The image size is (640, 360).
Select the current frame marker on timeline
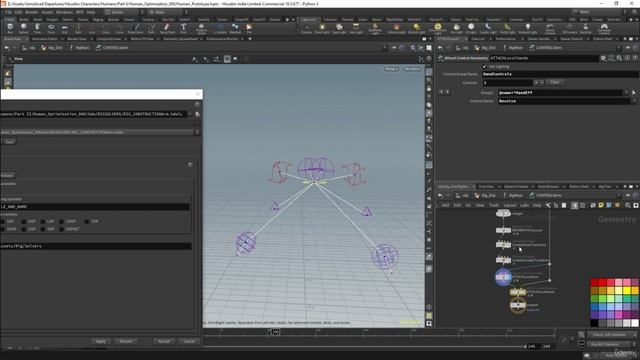point(276,332)
